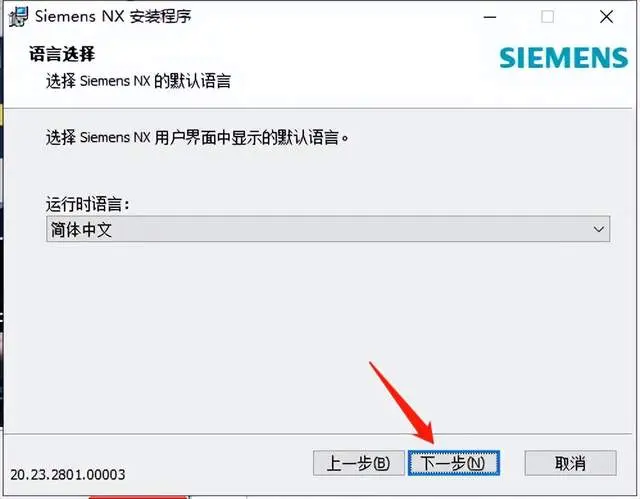The image size is (640, 499).
Task: Expand the language list using chevron arrow
Action: pyautogui.click(x=598, y=229)
